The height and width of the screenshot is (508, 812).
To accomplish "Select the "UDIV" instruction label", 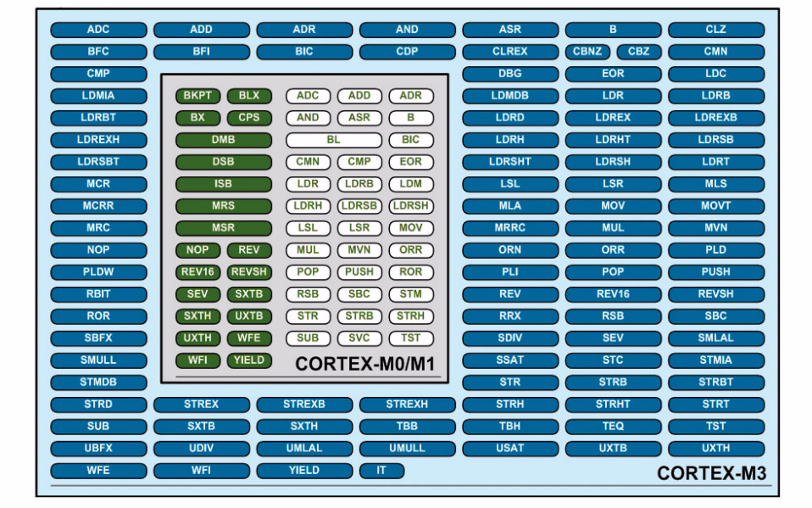I will point(202,449).
